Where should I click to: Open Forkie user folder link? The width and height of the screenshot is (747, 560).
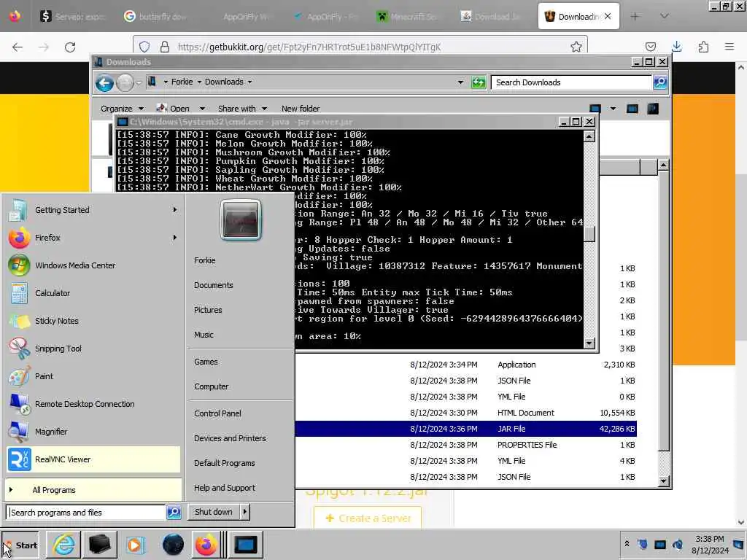[x=205, y=260]
